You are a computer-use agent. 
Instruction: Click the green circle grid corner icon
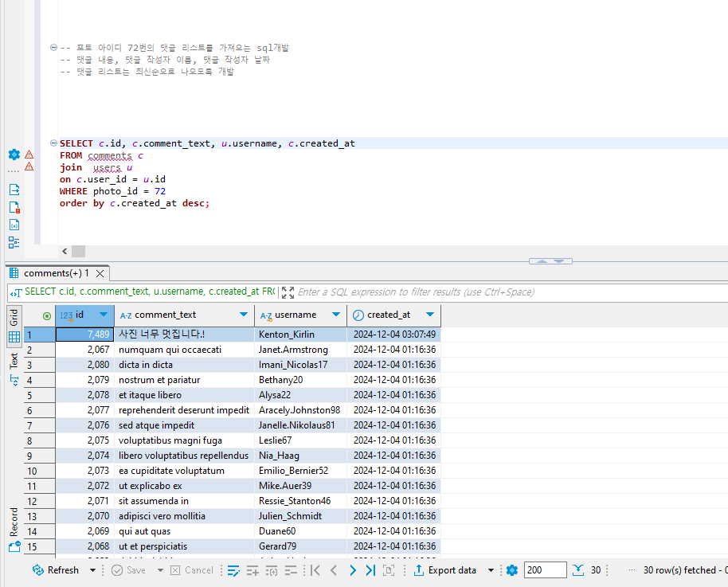[x=46, y=315]
